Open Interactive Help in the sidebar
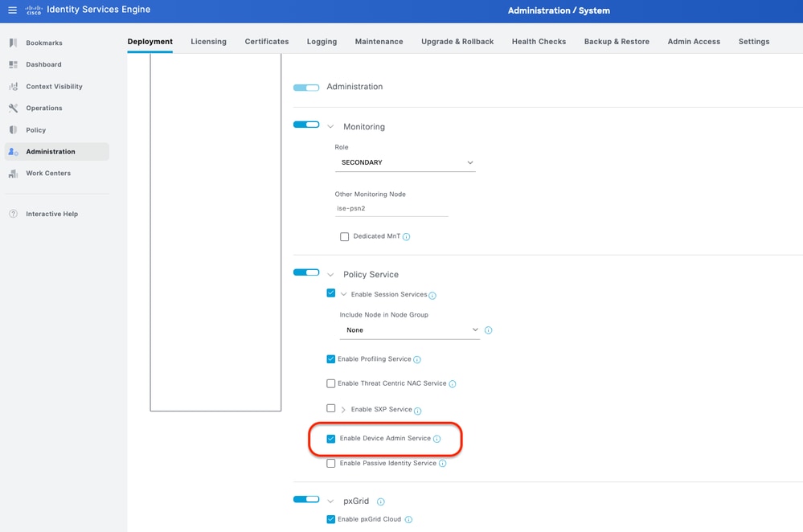Viewport: 803px width, 532px height. point(51,214)
